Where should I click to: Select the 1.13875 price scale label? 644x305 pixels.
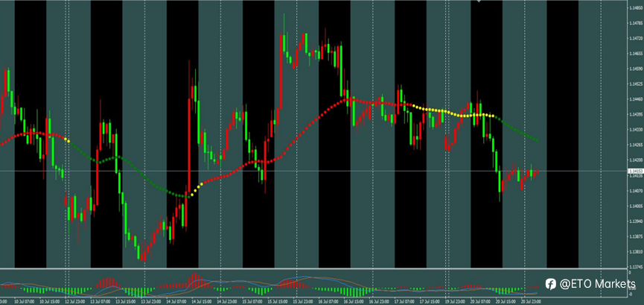click(x=637, y=236)
